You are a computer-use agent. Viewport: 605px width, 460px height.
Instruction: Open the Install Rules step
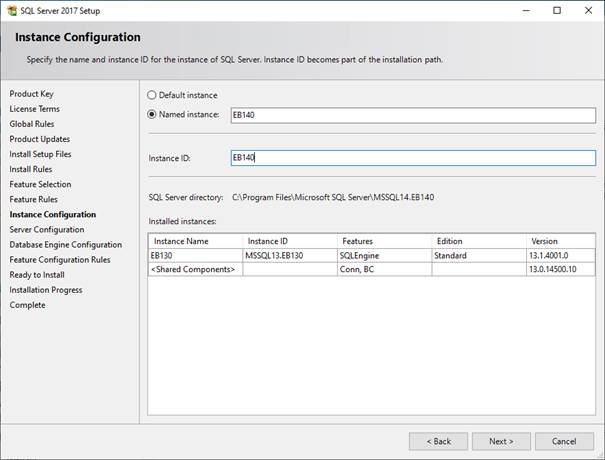(31, 169)
